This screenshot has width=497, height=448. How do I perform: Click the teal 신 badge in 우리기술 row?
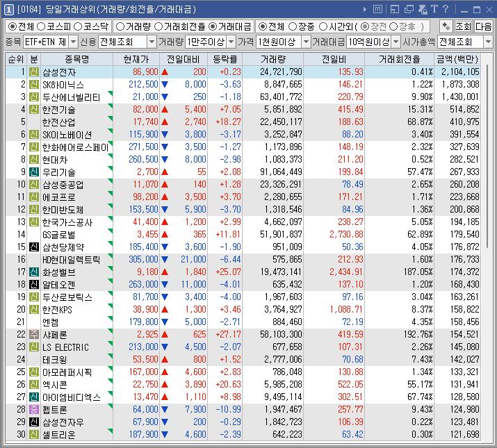[x=34, y=172]
